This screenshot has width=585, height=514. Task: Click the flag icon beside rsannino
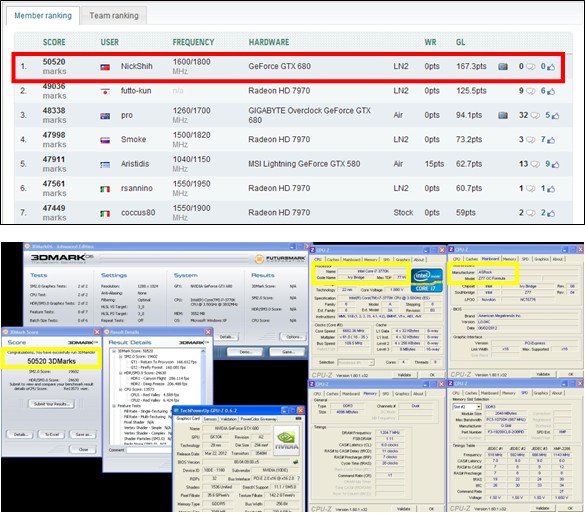(x=105, y=189)
